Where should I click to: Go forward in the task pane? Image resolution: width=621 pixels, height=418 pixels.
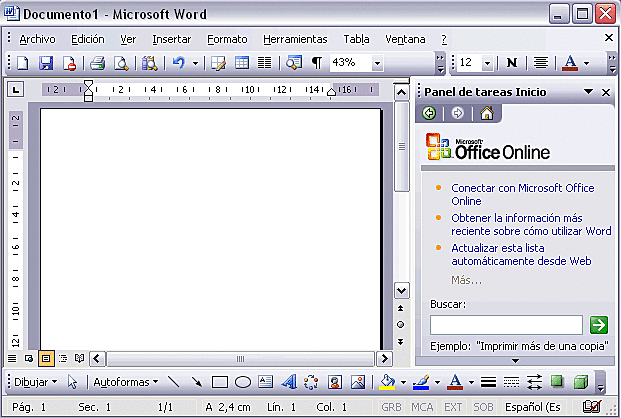click(x=457, y=113)
